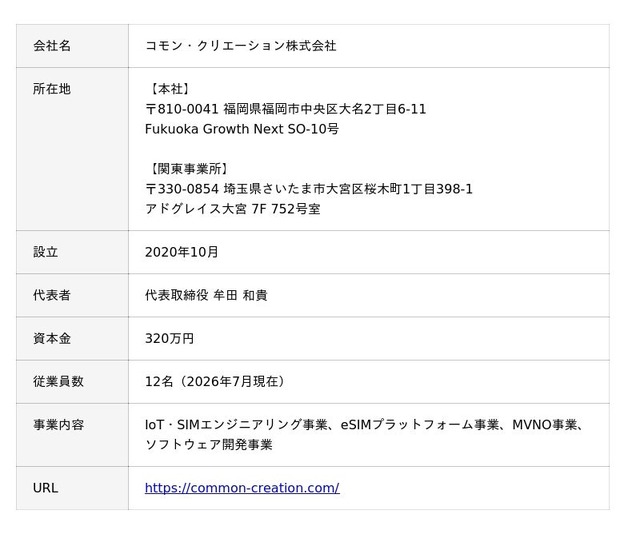Select the 〒810-0041 Fukuoka address line
This screenshot has width=640, height=534.
[x=286, y=109]
